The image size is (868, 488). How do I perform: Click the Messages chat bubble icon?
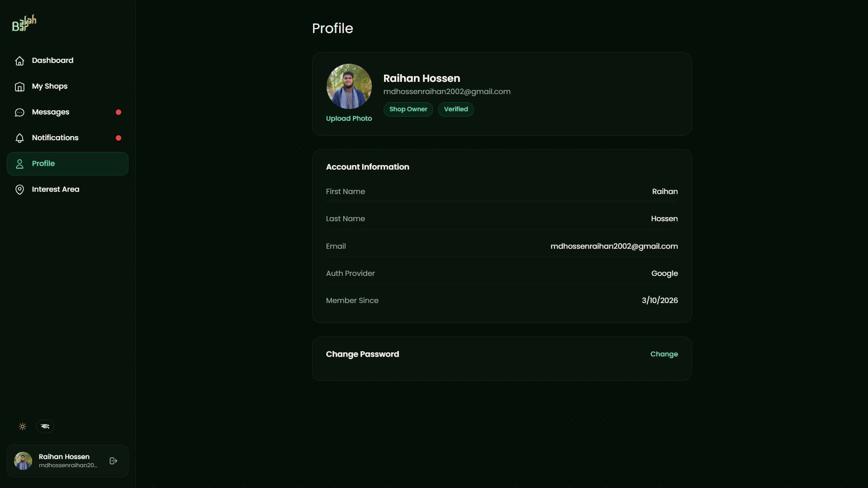click(19, 112)
